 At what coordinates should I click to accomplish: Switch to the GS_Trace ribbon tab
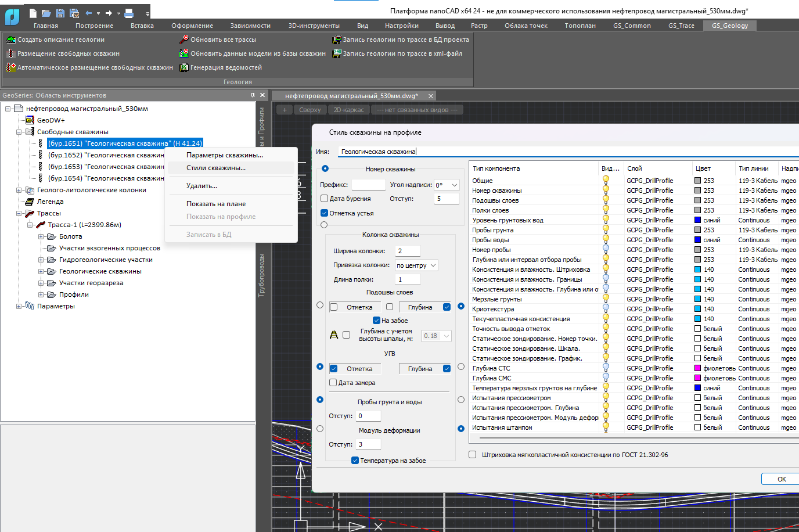pyautogui.click(x=681, y=26)
